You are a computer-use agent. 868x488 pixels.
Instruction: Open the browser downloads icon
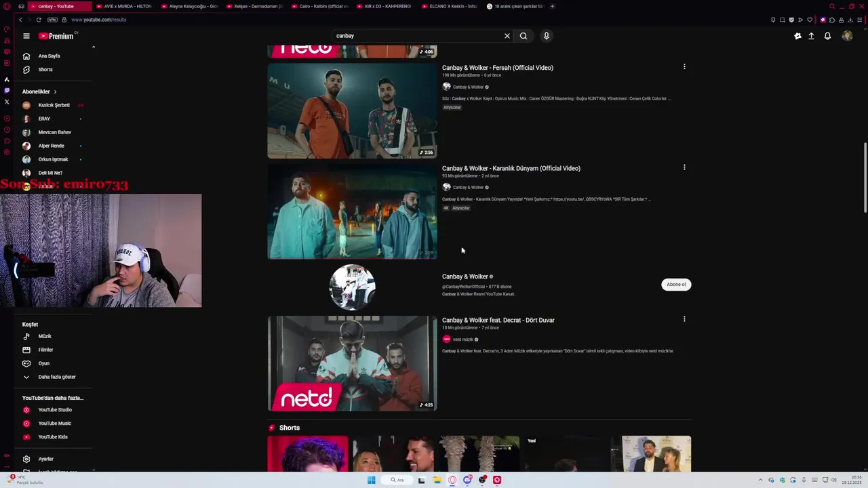(850, 20)
